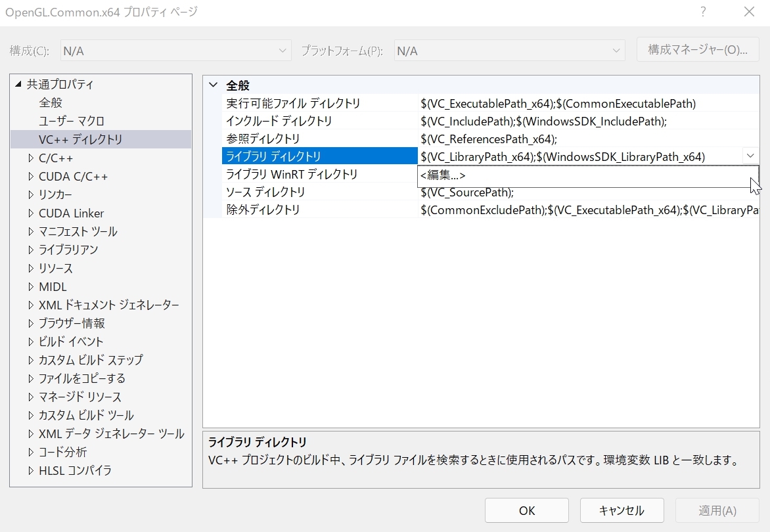Image resolution: width=770 pixels, height=532 pixels.
Task: Click the ソース ディレクトリ property row
Action: pos(265,192)
